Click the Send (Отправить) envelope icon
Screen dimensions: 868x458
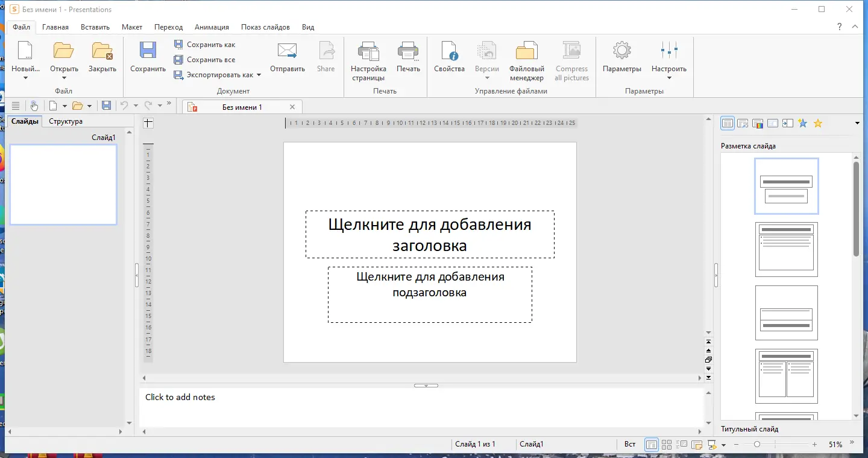coord(287,51)
